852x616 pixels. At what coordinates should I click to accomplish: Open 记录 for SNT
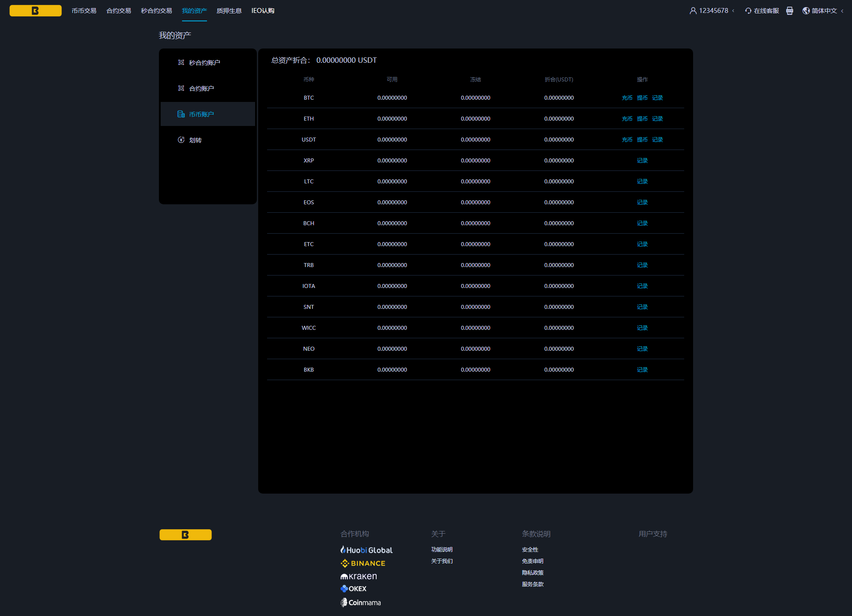coord(642,307)
